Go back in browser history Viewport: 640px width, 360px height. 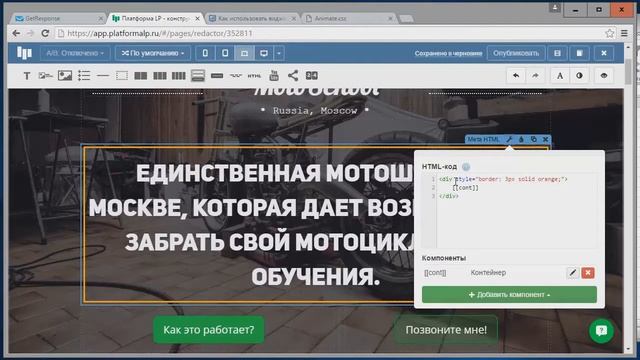click(x=16, y=33)
